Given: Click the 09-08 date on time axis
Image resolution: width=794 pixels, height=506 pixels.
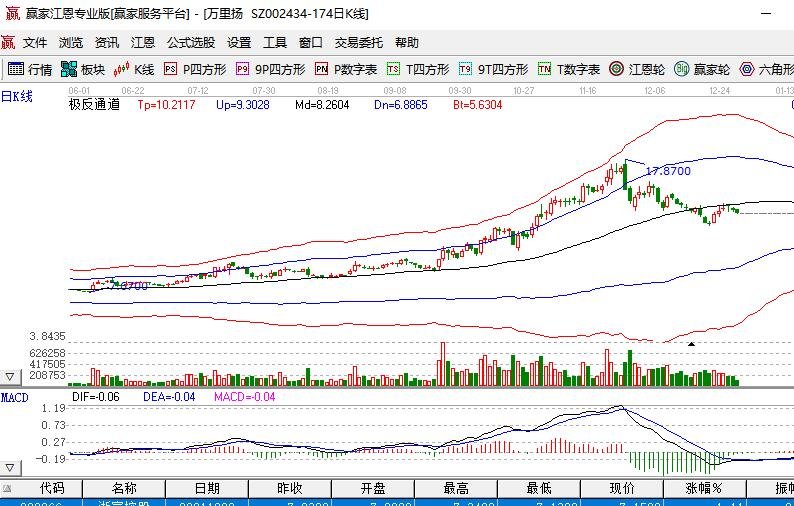Looking at the screenshot, I should pyautogui.click(x=395, y=91).
